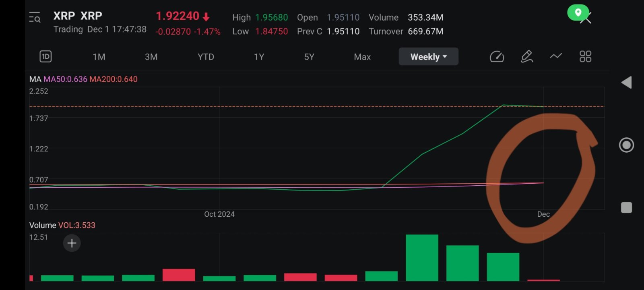Screen dimensions: 644x290
Task: Tap the Android home circle button
Action: (x=626, y=145)
